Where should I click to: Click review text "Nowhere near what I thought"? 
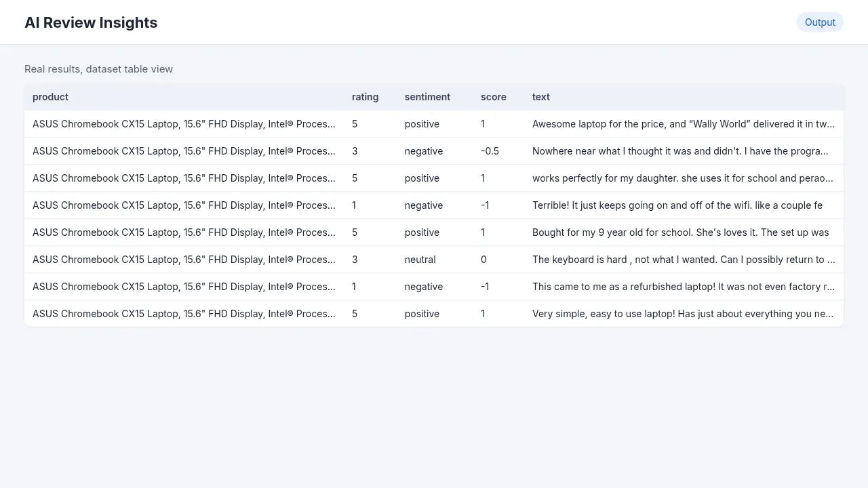(x=680, y=151)
